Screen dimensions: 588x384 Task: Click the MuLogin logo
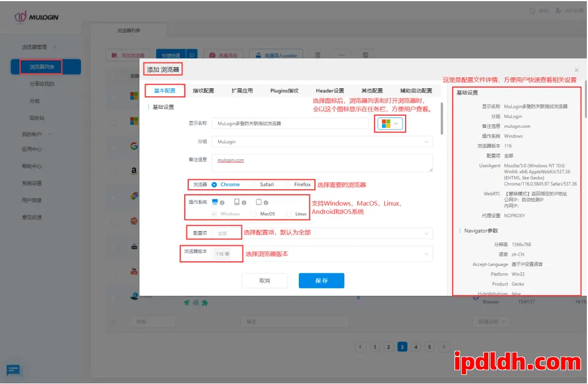tap(36, 17)
